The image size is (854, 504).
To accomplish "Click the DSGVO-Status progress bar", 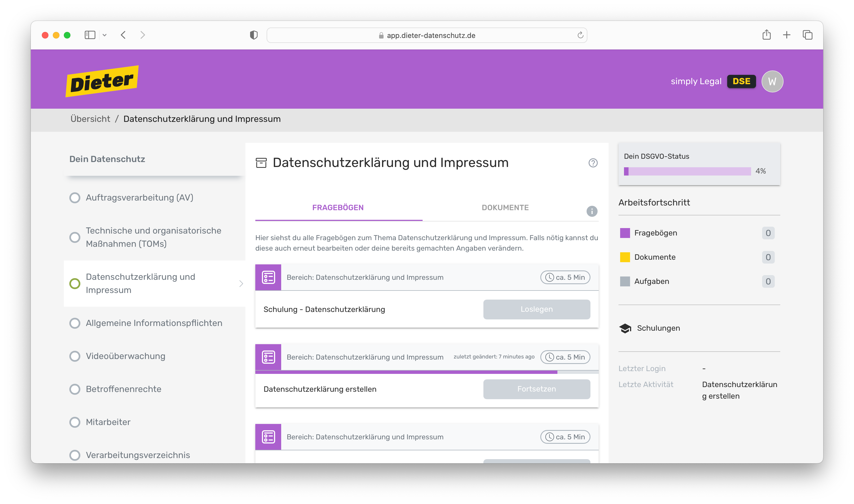I will [687, 171].
